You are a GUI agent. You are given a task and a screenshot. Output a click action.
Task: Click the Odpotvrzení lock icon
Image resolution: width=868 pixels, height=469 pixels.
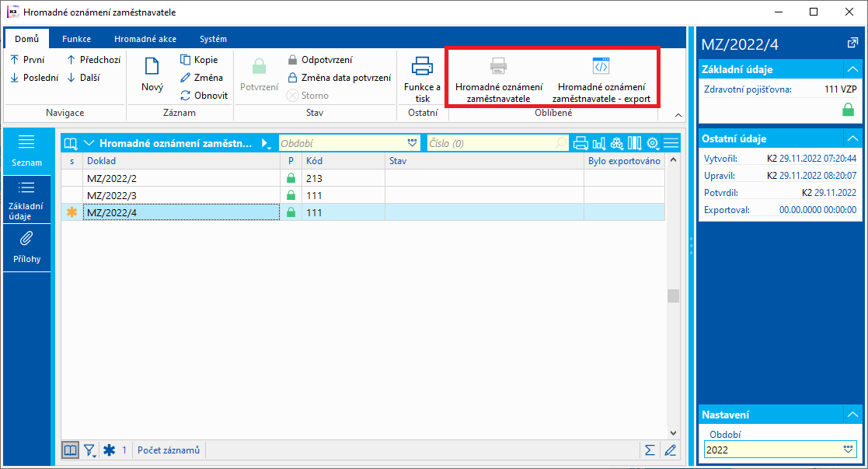292,60
